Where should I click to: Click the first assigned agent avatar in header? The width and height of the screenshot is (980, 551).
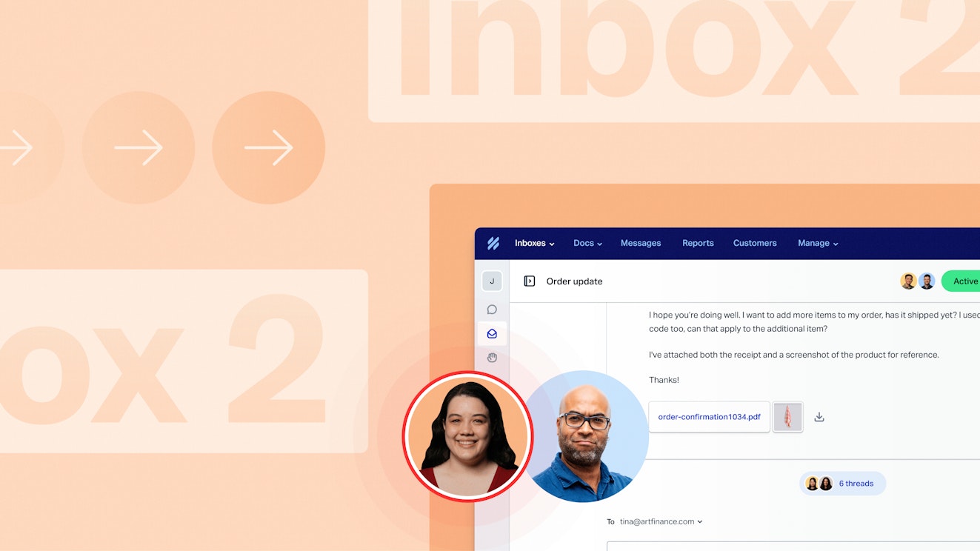[908, 281]
